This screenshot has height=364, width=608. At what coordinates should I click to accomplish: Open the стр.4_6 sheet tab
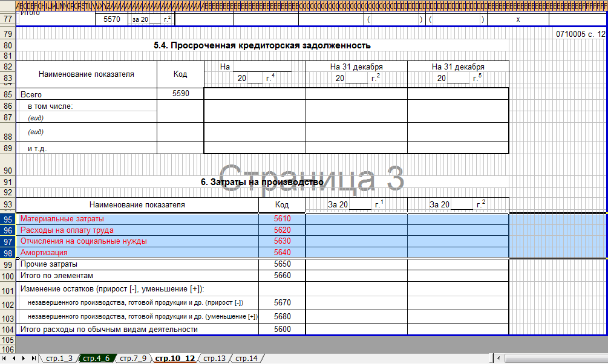click(96, 359)
